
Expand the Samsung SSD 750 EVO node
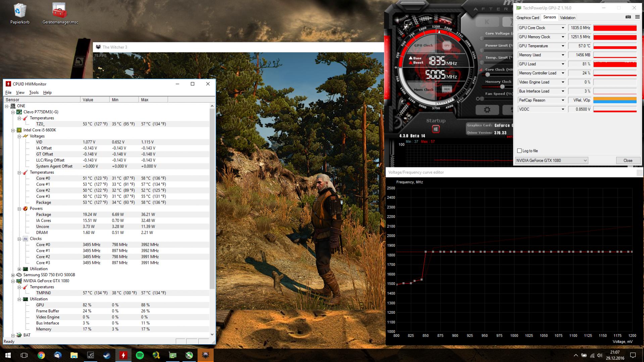tap(13, 275)
